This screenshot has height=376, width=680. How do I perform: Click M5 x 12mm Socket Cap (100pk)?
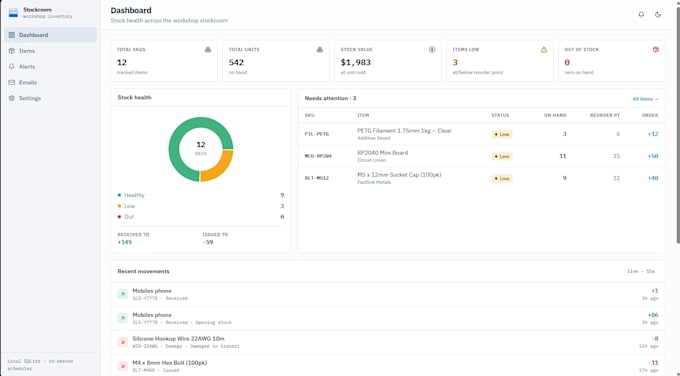399,175
